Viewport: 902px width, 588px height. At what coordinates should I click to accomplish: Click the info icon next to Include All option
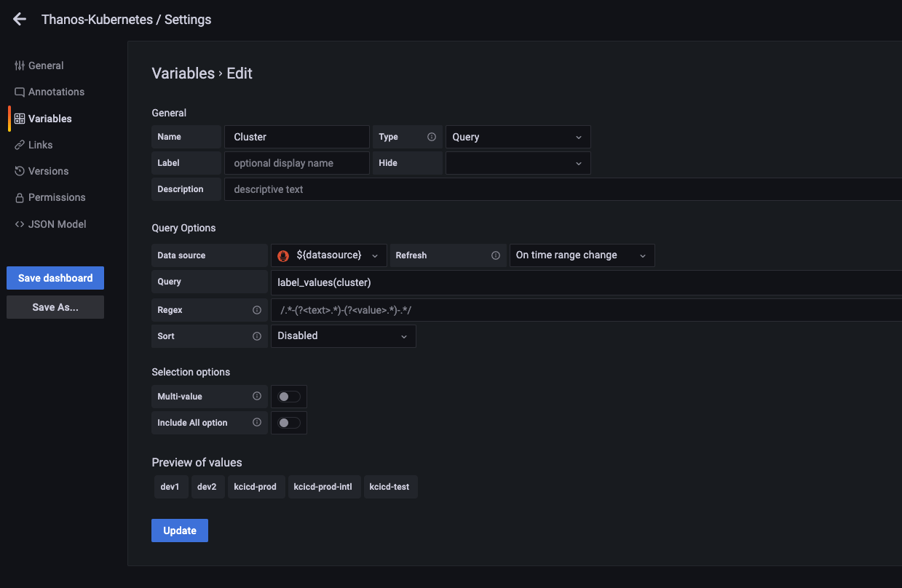(257, 423)
